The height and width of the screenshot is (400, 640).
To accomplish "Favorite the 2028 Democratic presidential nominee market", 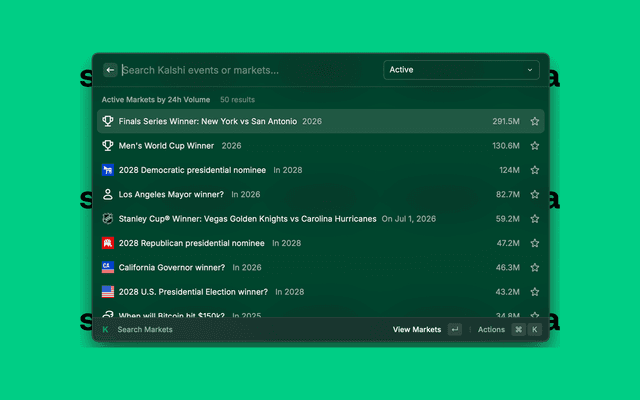I will (x=535, y=170).
